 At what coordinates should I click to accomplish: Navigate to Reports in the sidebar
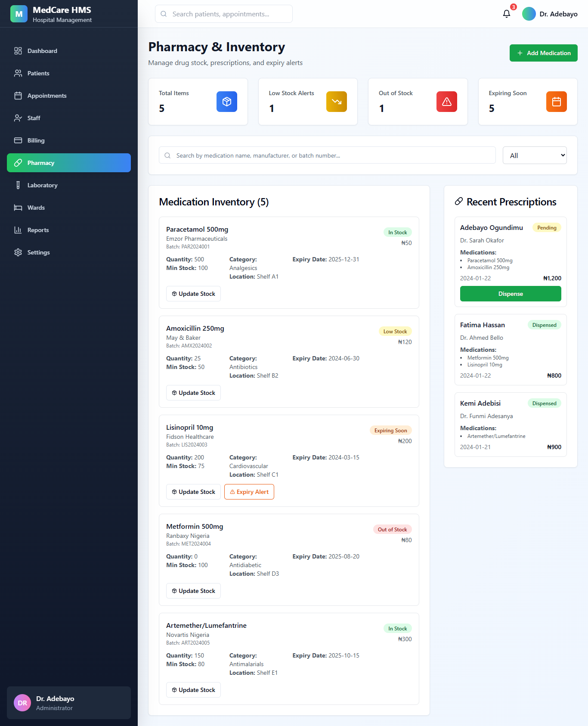(x=38, y=230)
